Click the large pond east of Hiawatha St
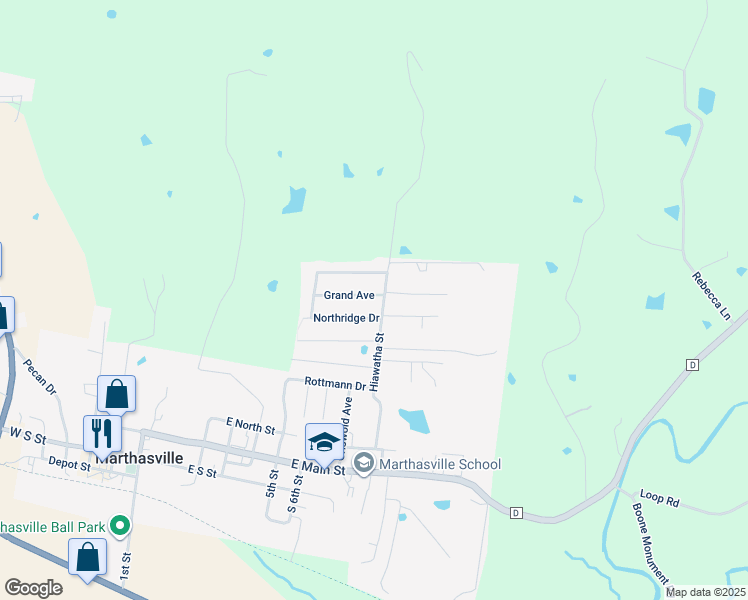The image size is (748, 600). (414, 421)
